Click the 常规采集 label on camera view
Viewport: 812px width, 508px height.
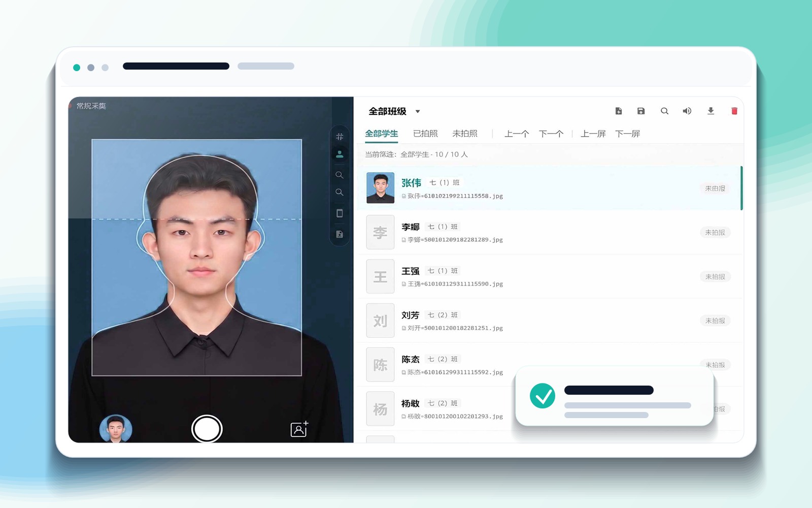click(91, 106)
